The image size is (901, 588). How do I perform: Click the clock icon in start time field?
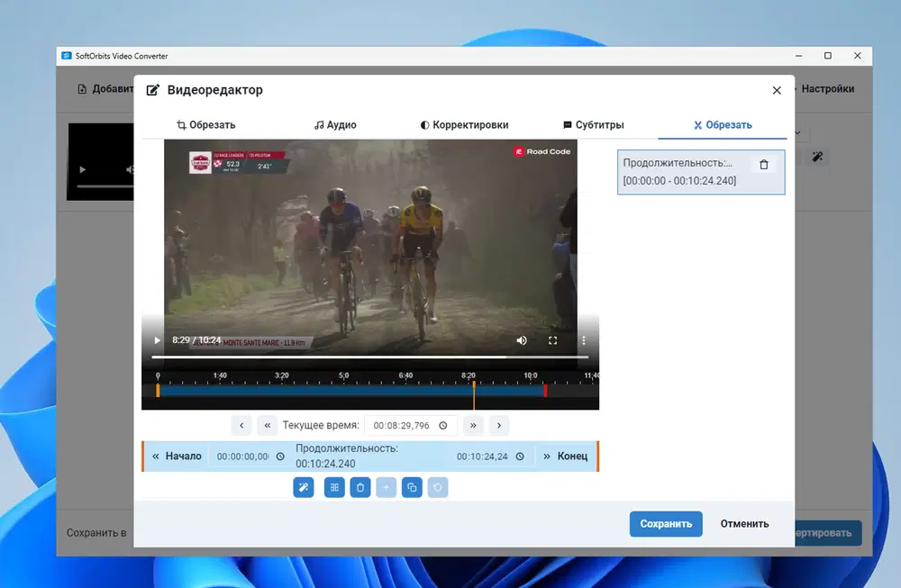click(280, 457)
